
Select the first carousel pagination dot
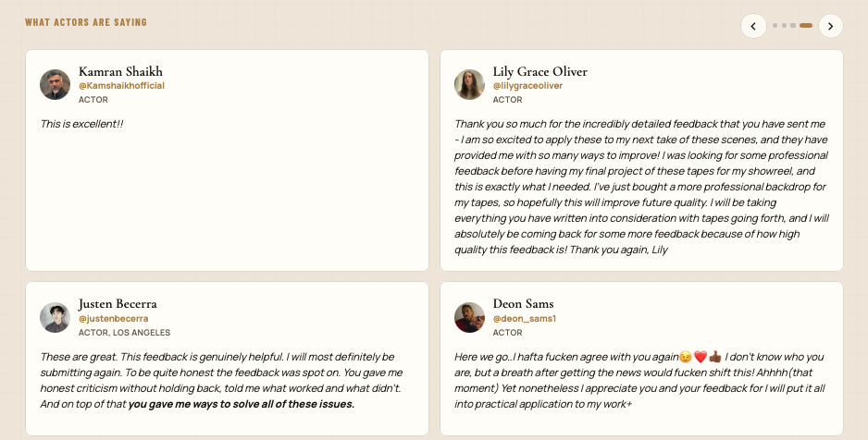click(x=775, y=26)
